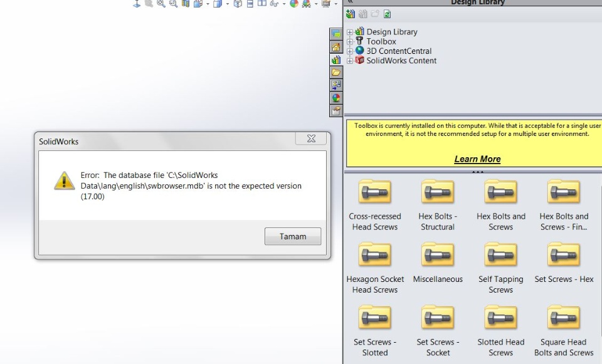
Task: Open the Hex Bolts and Screws folder
Action: point(500,205)
